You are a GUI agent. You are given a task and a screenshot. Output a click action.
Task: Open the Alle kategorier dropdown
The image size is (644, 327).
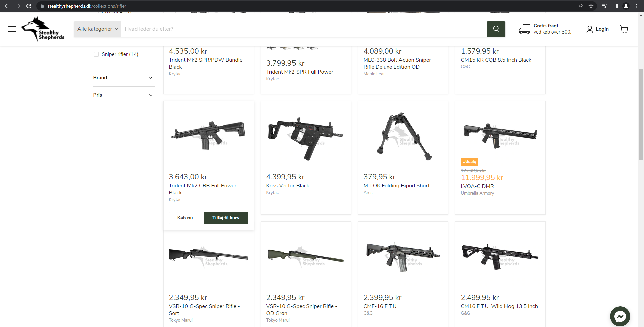98,29
